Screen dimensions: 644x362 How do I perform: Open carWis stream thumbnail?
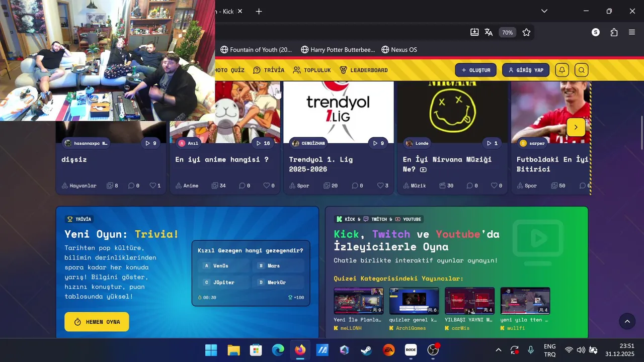coord(469,301)
